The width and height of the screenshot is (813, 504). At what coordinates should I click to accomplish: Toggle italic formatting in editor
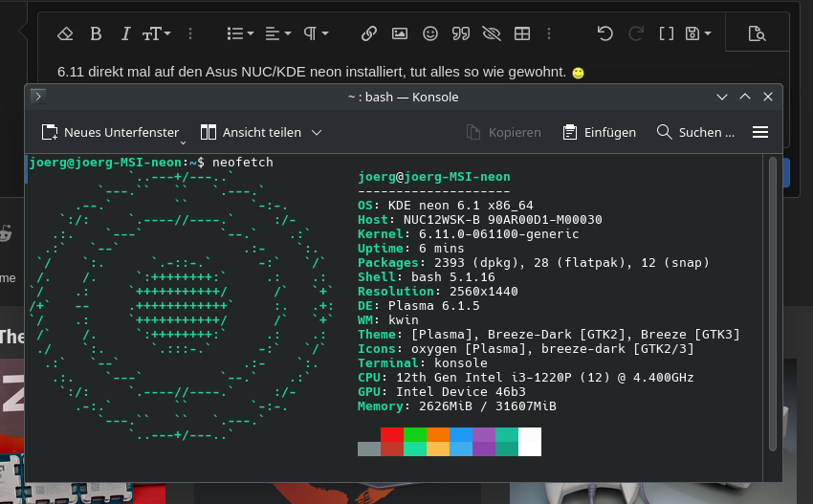click(x=125, y=34)
